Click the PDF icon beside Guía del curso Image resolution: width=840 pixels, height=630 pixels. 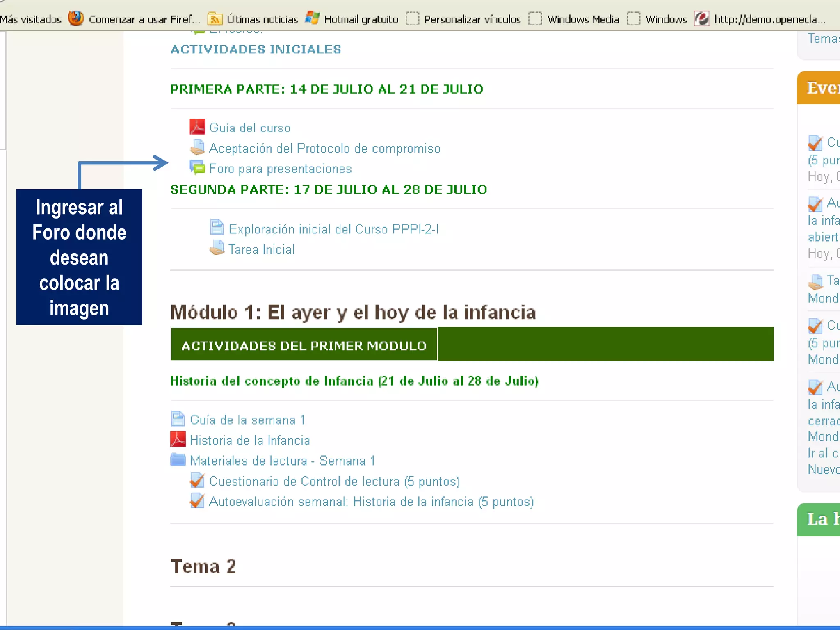coord(197,127)
